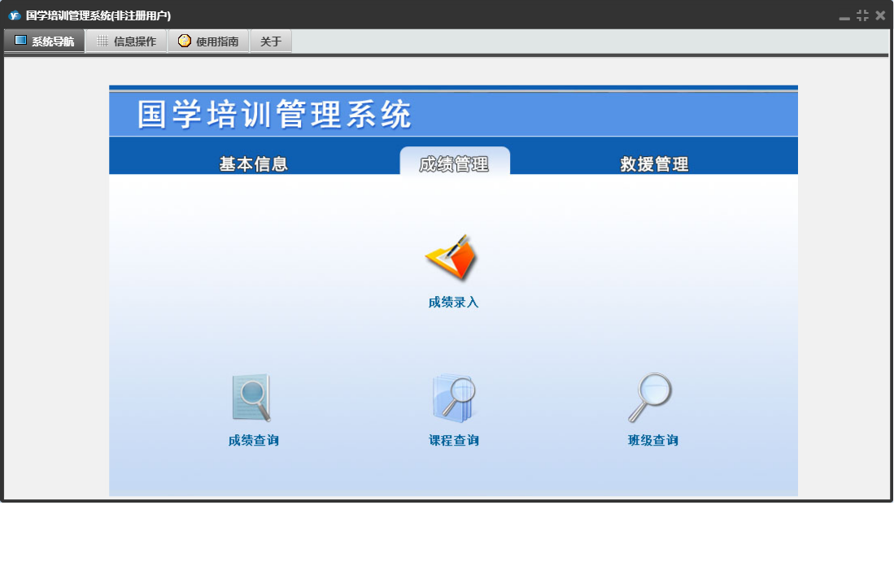Click the 成绩录入 text link
Screen dimensions: 894x588
453,303
